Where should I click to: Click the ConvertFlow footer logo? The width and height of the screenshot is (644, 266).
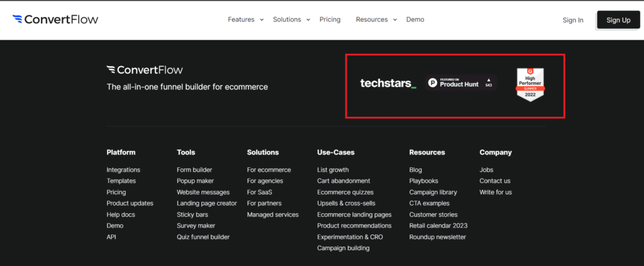click(x=145, y=70)
